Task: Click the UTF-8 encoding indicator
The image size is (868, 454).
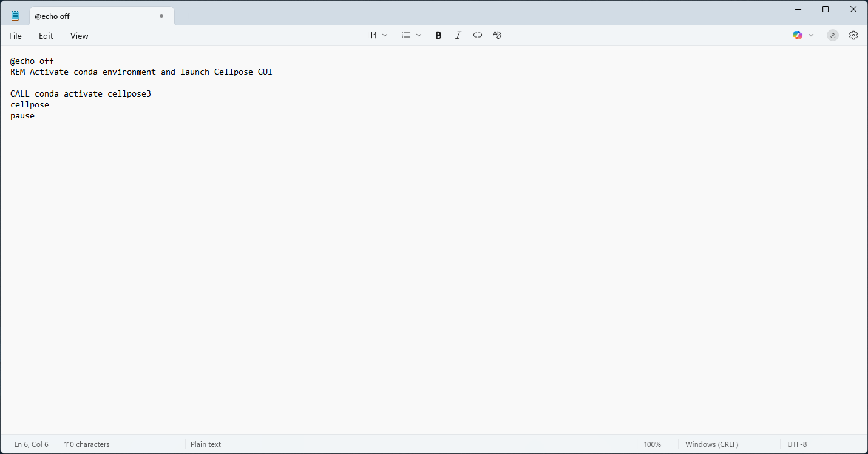Action: click(797, 444)
